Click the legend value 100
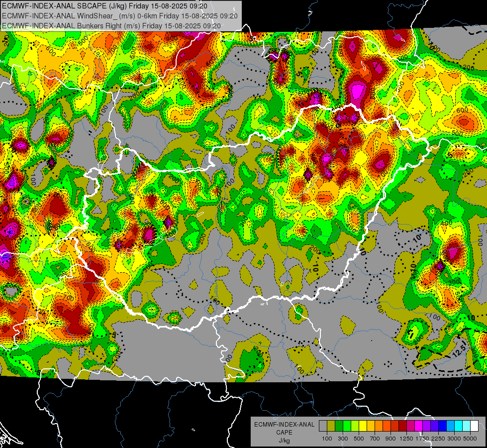 point(327,439)
